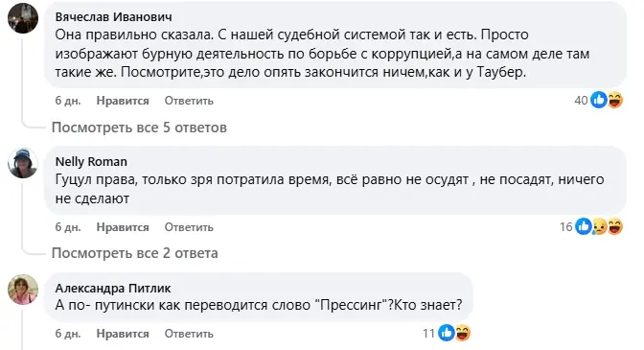Viewport: 644px width, 350px height.
Task: Click 'Ответить' under Вячеслав Иванович's comment
Action: click(189, 101)
